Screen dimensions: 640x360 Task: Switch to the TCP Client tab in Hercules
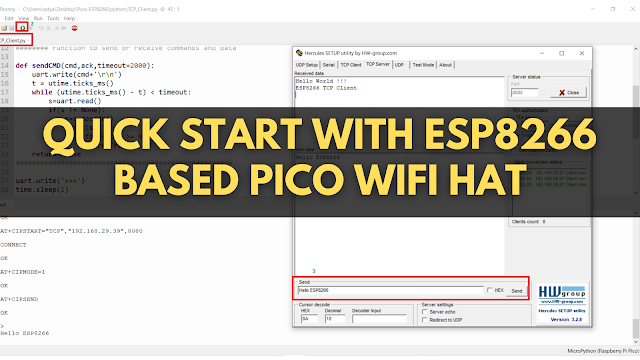(351, 65)
